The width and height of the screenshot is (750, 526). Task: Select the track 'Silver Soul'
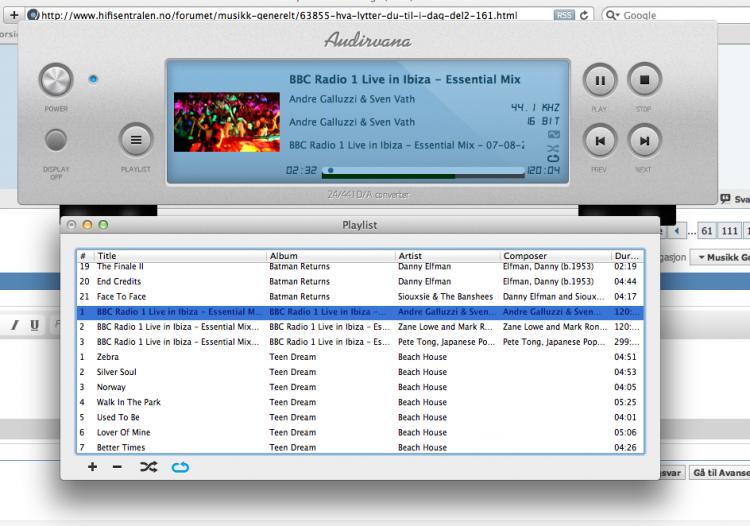(x=360, y=372)
